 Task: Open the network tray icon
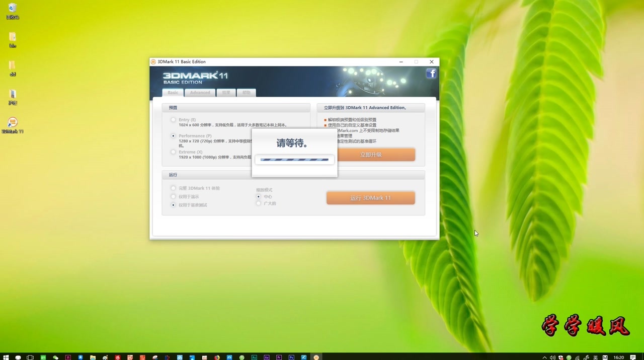(x=578, y=357)
